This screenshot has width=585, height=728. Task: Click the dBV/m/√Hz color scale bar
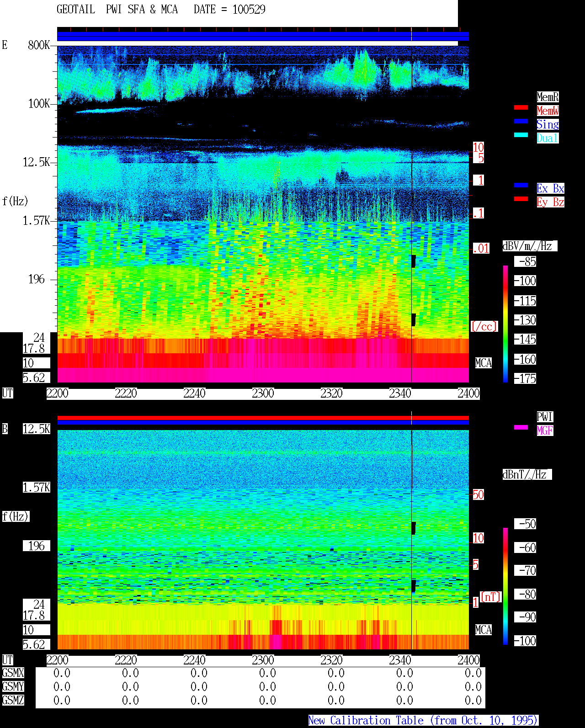[505, 324]
